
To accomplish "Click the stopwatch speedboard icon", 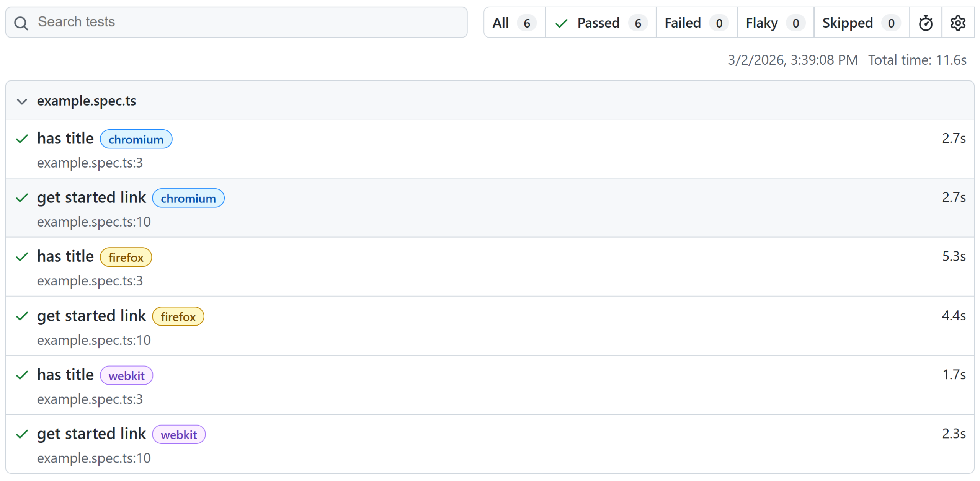I will point(925,23).
